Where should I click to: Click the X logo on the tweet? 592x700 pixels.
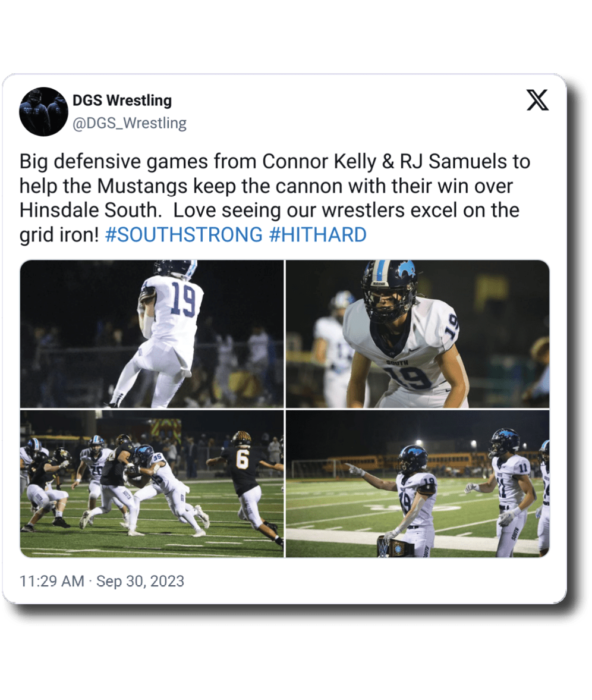pyautogui.click(x=537, y=101)
